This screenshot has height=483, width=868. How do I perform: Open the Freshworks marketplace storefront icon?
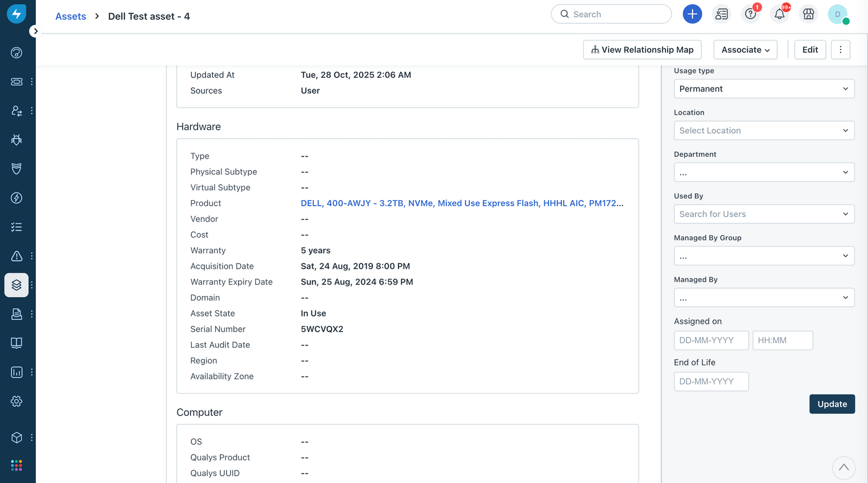[x=808, y=14]
